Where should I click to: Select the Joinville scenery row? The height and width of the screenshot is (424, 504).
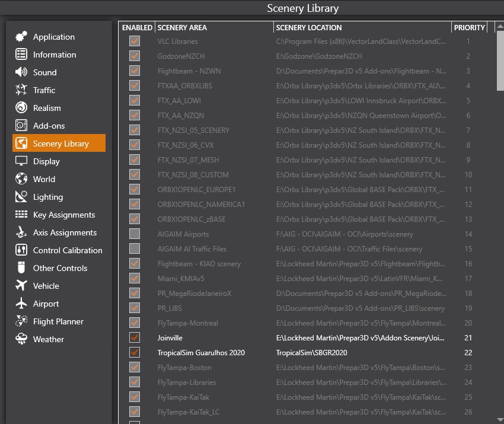(x=307, y=337)
